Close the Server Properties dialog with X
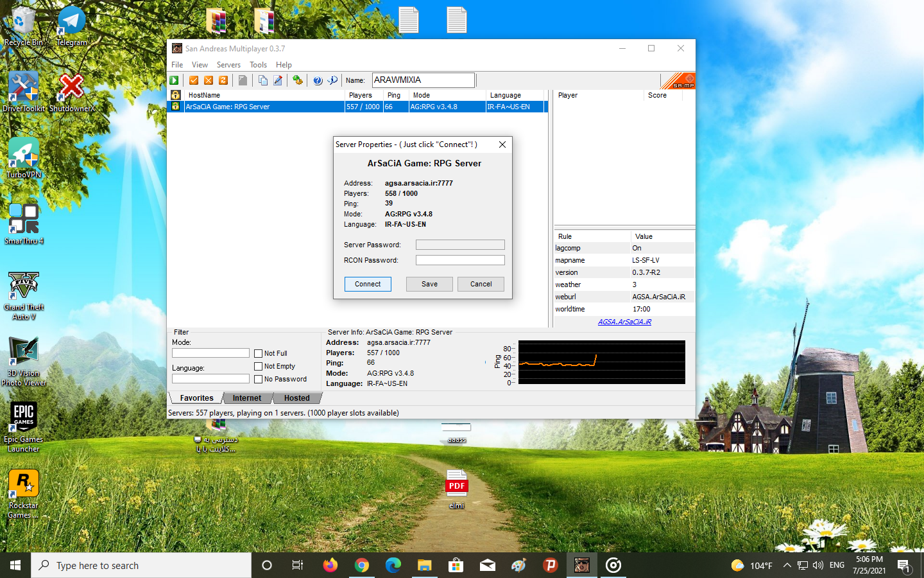 tap(502, 144)
